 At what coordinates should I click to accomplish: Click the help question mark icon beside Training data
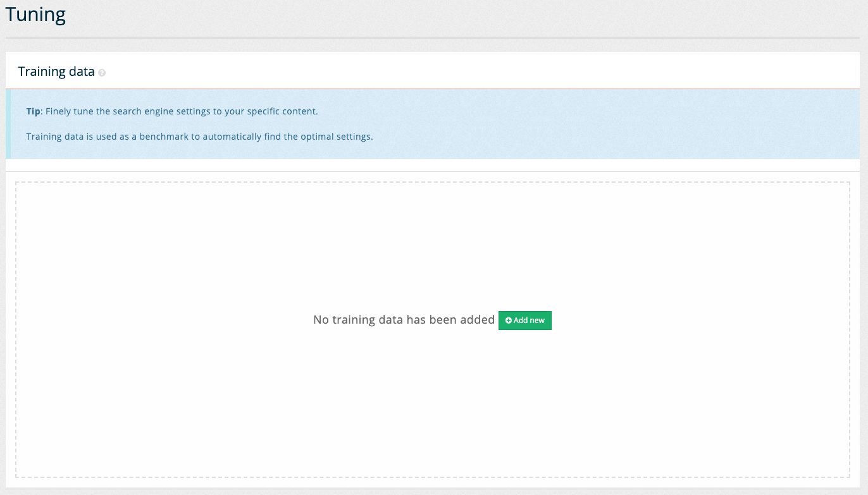[x=102, y=73]
